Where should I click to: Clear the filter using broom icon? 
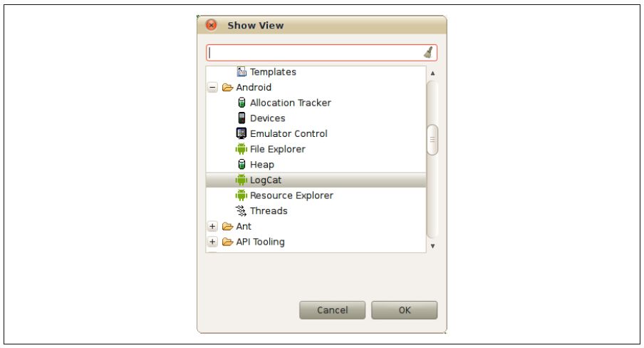pos(428,53)
